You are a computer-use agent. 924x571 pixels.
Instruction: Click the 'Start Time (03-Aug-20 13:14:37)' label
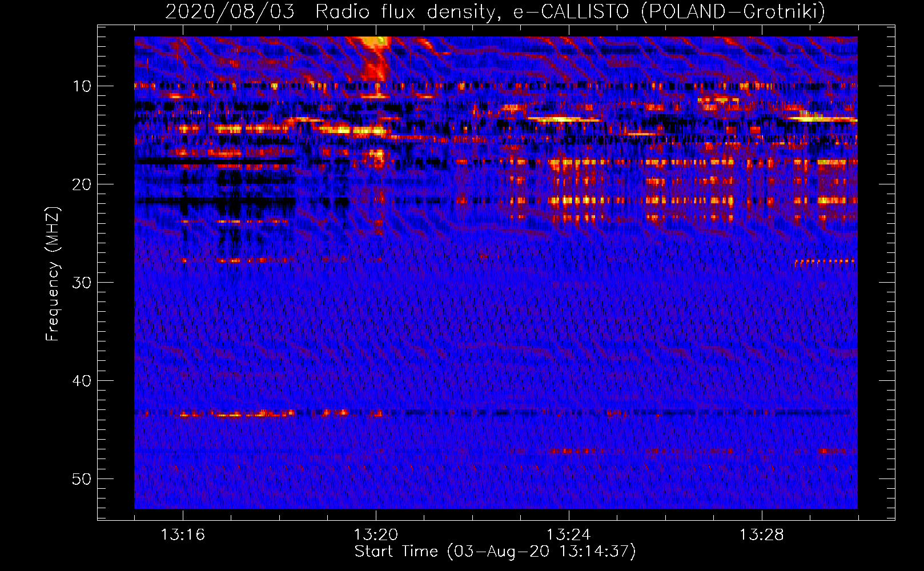coord(495,552)
